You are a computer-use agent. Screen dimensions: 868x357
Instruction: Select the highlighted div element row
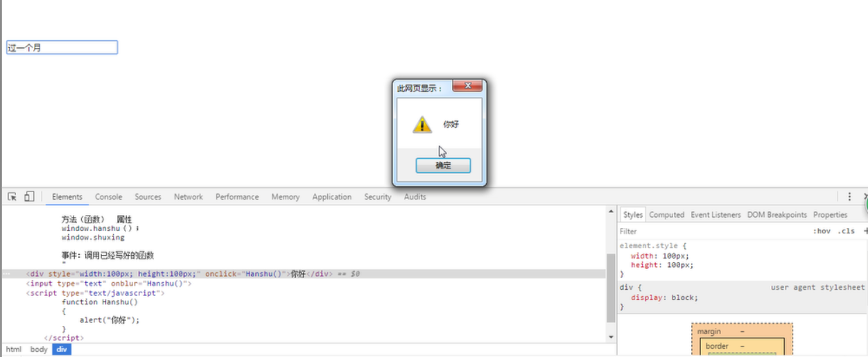(303, 274)
